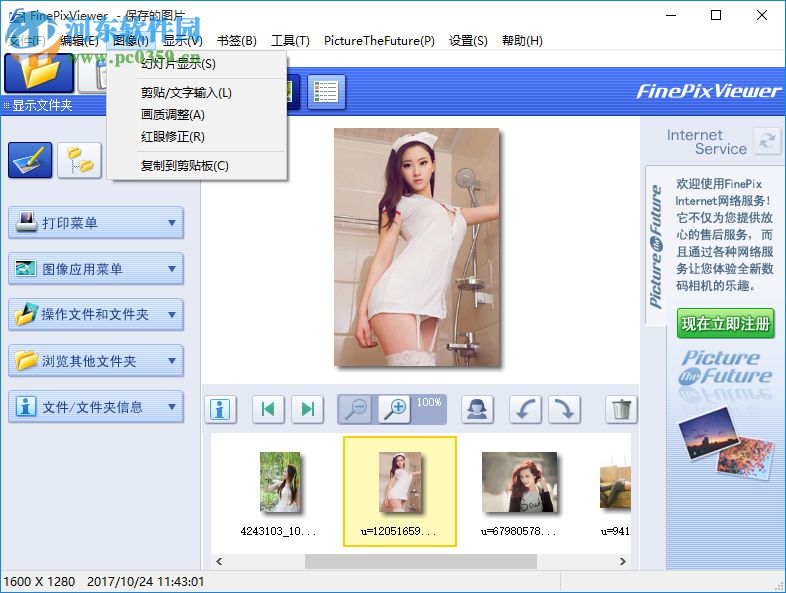Open the folder tree view icon
786x593 pixels.
80,160
